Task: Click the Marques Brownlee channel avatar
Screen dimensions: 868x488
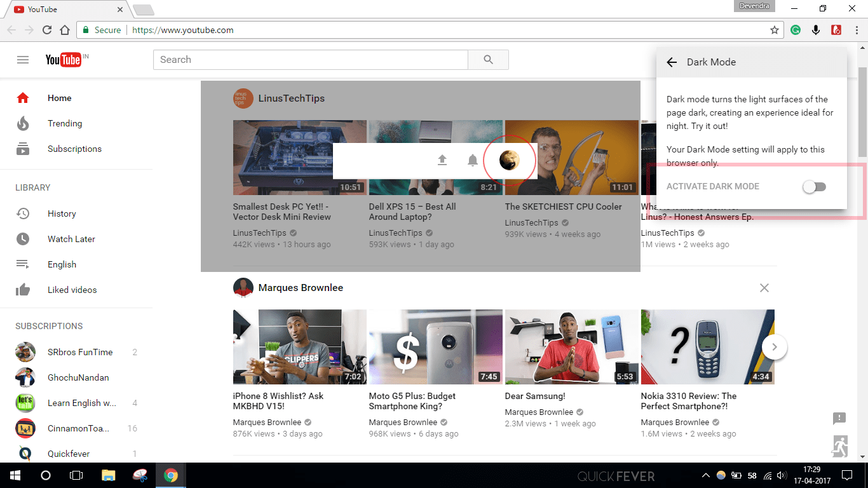Action: tap(243, 288)
